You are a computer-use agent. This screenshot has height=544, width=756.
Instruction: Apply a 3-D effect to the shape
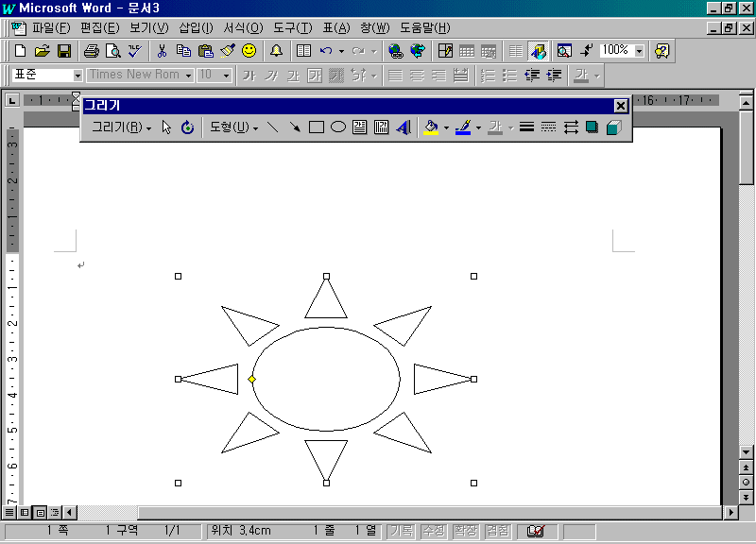613,127
